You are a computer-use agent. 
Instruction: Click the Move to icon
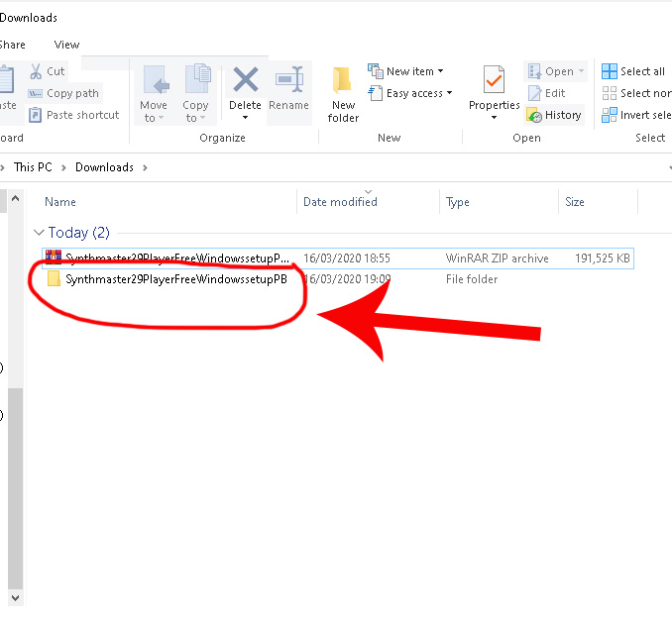(x=156, y=79)
